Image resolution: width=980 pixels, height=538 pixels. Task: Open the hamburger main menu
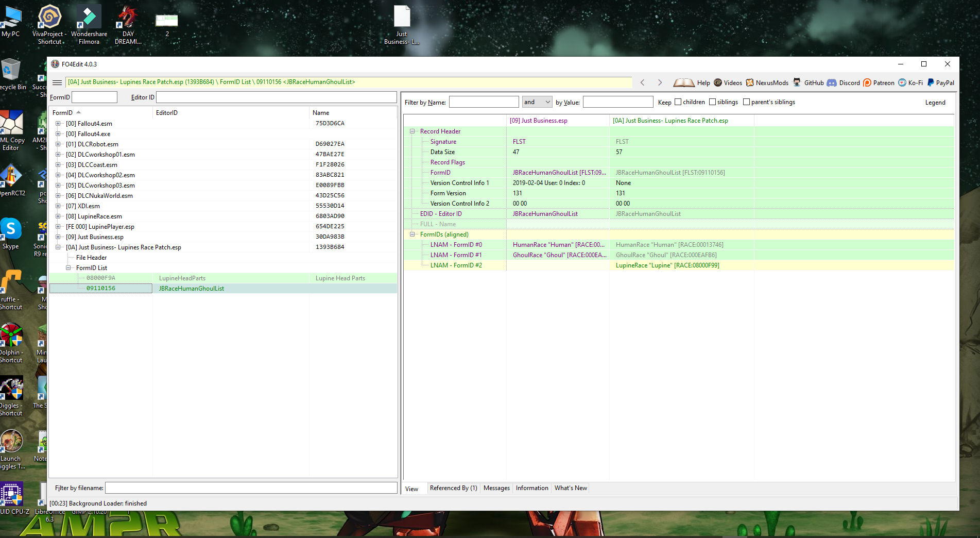(57, 82)
